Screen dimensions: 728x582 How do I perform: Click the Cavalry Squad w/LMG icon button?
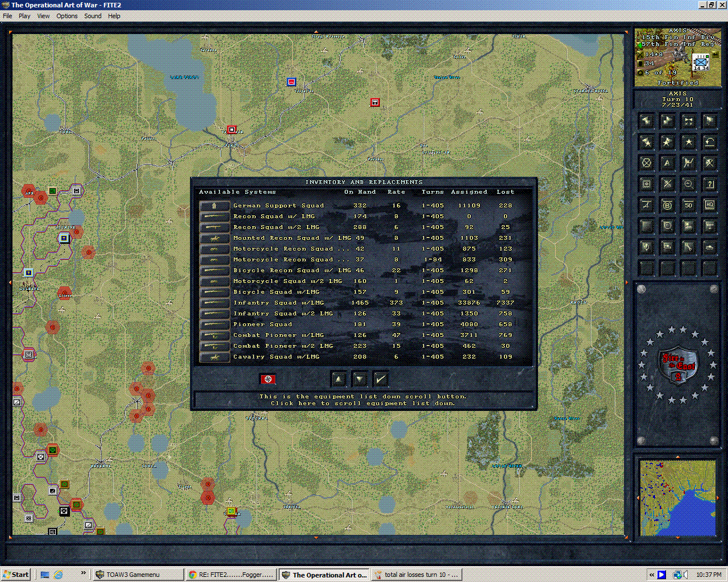(x=214, y=357)
